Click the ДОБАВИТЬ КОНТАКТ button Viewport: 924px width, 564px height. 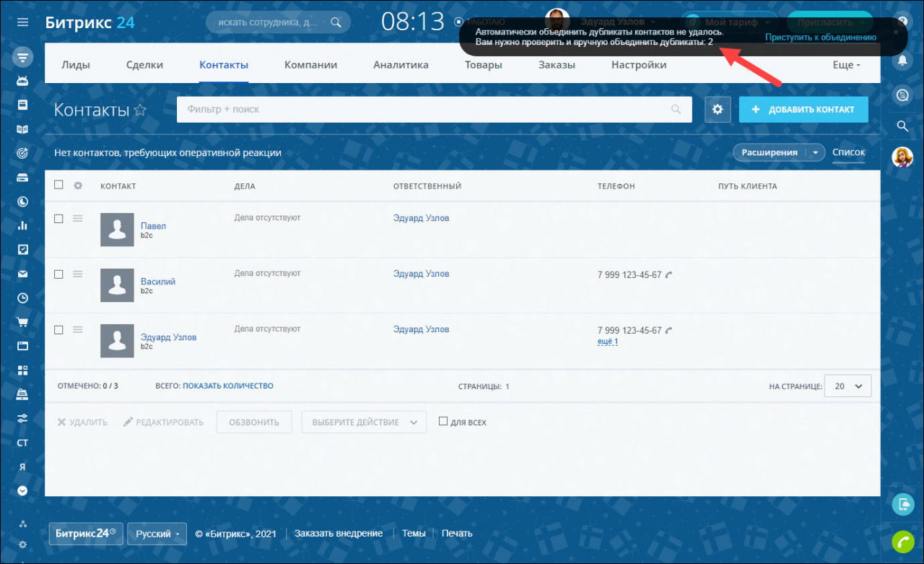[803, 109]
